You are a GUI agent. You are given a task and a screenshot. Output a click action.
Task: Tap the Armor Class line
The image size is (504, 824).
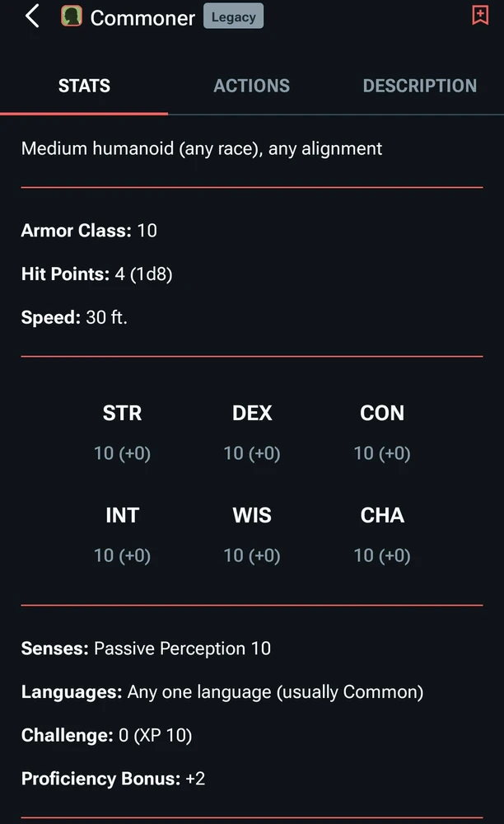click(89, 231)
